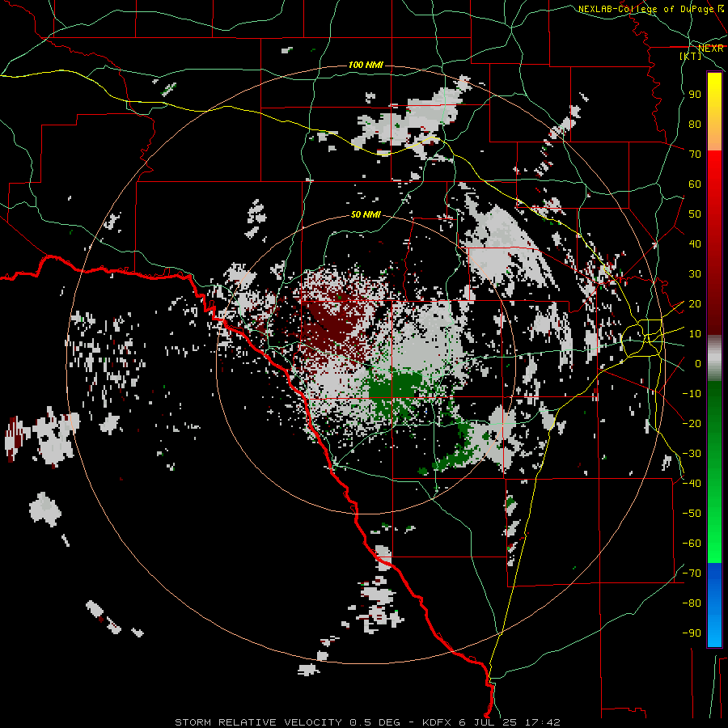
Task: Click the "KDFX 6 JUL 25 17:42" timestamp
Action: pyautogui.click(x=491, y=722)
